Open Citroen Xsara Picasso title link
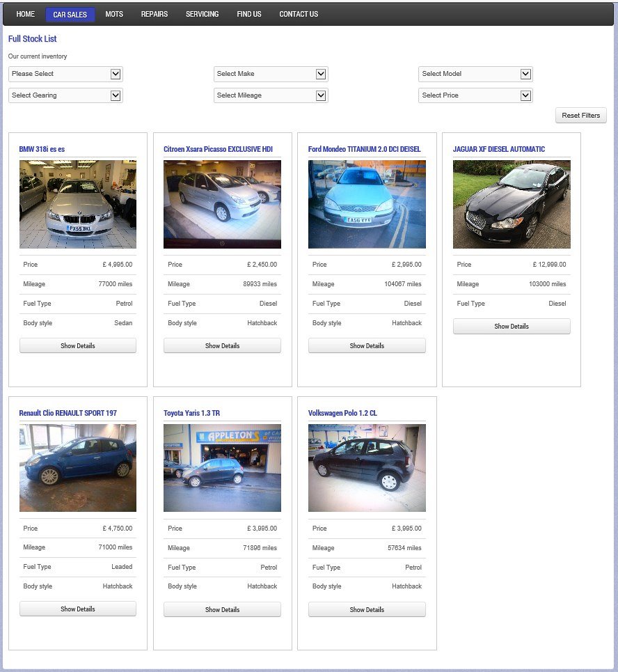Viewport: 618px width, 672px height. click(x=218, y=149)
